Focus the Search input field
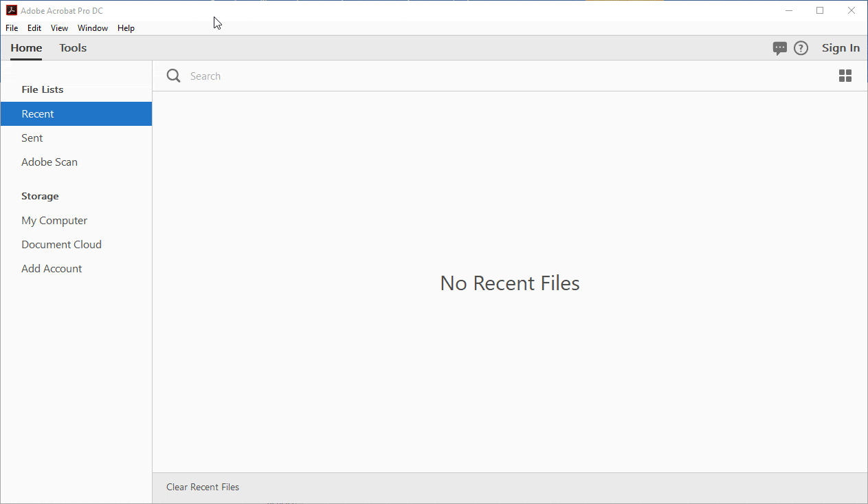 click(x=509, y=76)
